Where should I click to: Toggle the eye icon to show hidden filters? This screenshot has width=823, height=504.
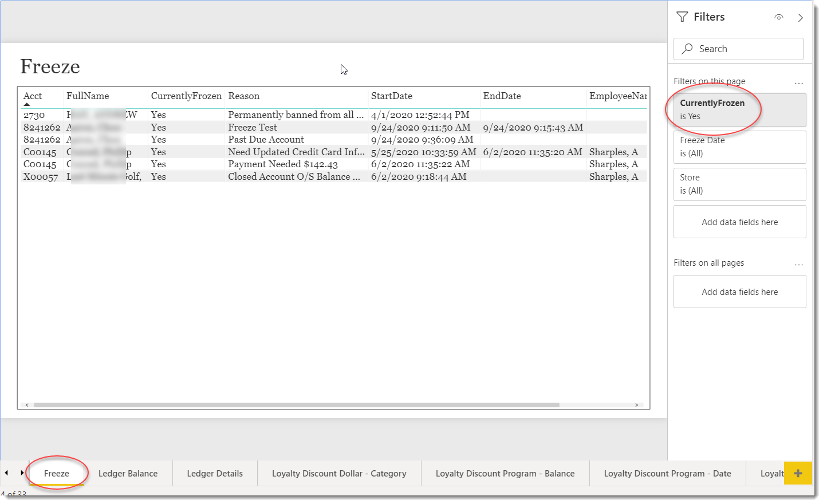pos(779,17)
